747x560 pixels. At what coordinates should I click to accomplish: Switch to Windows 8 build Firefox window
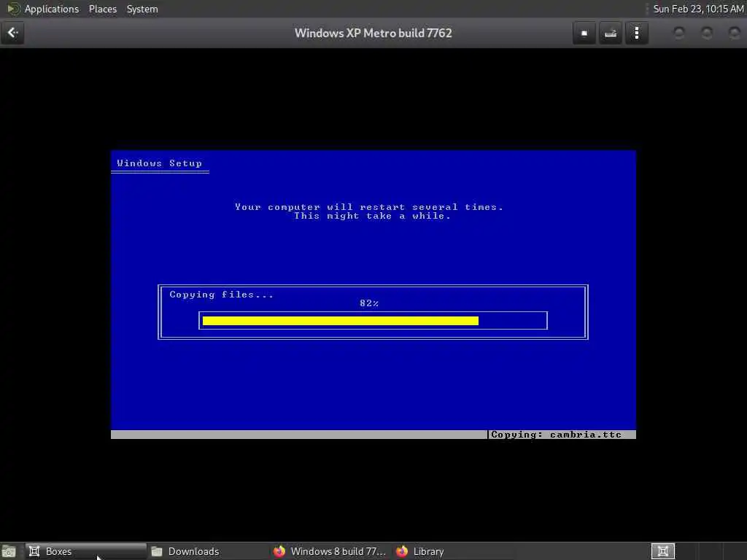coord(330,551)
